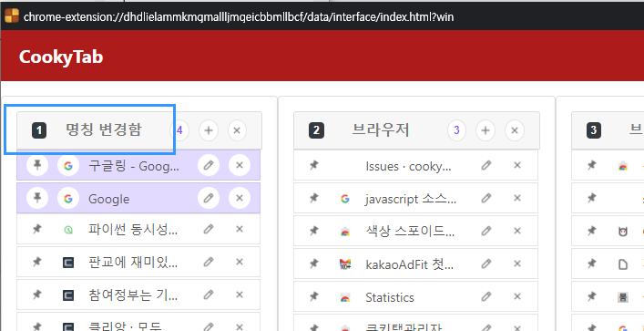Image resolution: width=644 pixels, height=331 pixels.
Task: Edit the Google tab title
Action: tap(209, 199)
